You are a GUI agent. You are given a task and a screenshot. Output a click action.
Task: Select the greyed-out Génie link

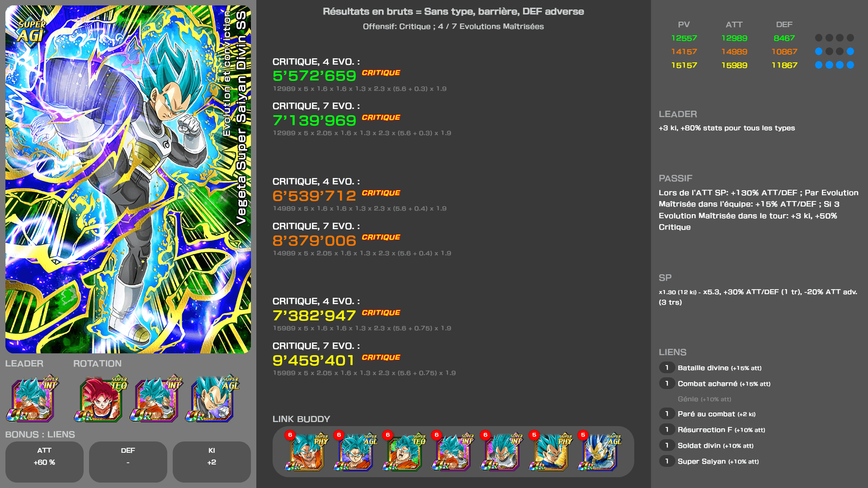(x=704, y=399)
